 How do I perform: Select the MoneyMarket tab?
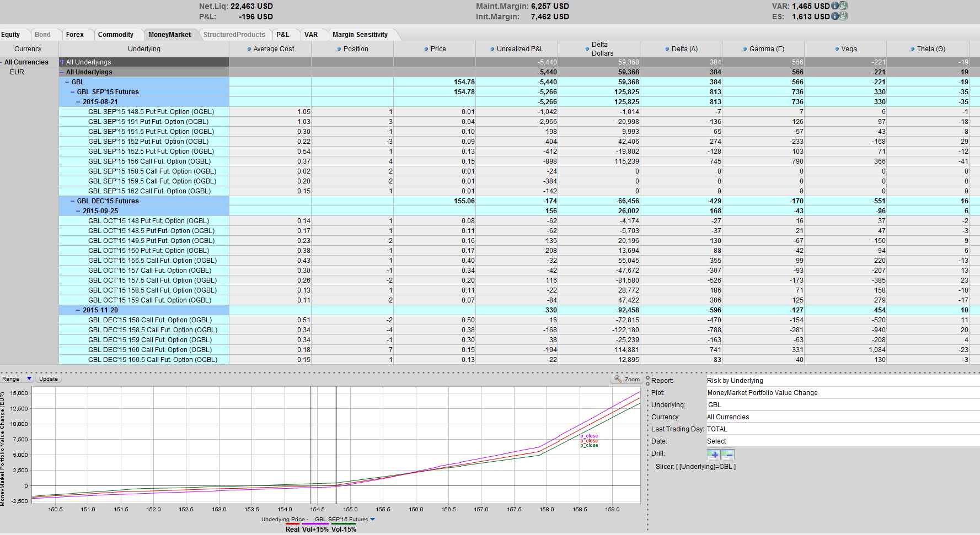click(170, 35)
